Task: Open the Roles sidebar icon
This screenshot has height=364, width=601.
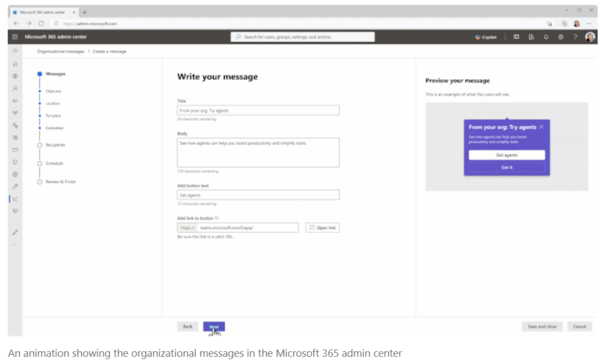Action: coord(15,125)
